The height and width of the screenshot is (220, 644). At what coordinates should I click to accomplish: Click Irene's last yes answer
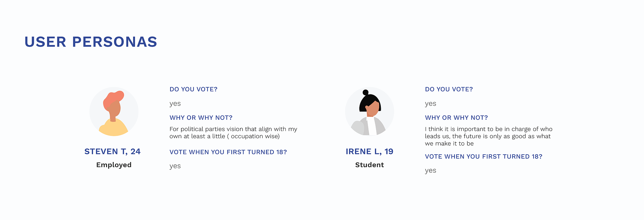pos(430,171)
